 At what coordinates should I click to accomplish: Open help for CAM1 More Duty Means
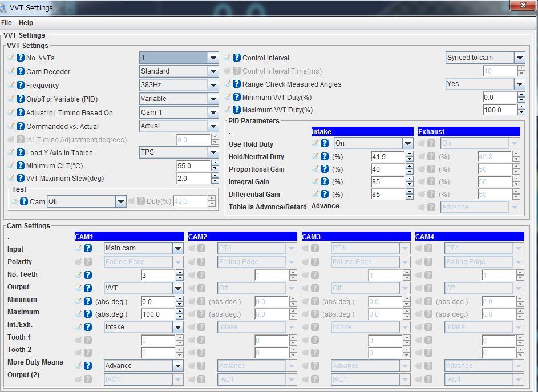coord(88,366)
